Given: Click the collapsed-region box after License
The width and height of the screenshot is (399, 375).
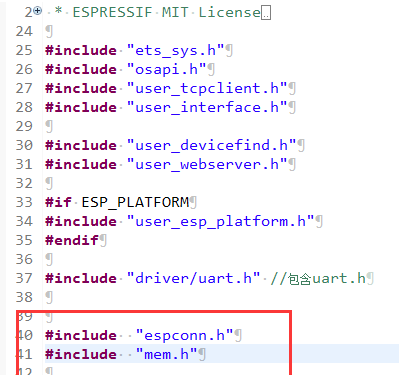Looking at the screenshot, I should point(266,13).
